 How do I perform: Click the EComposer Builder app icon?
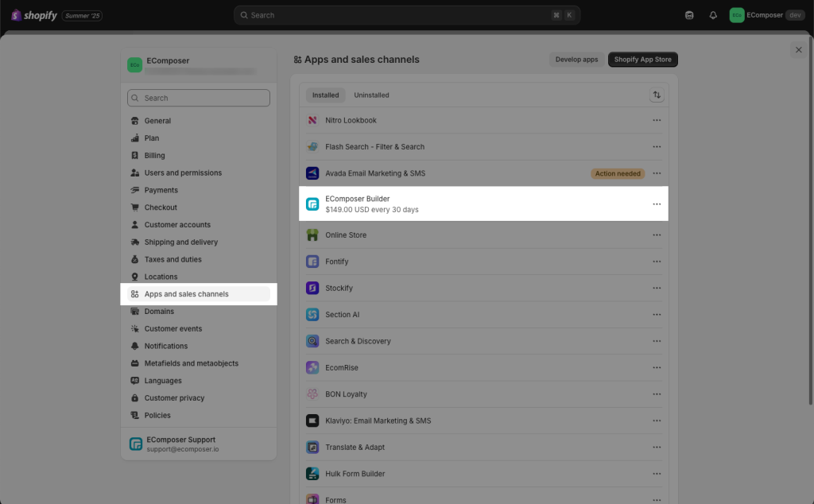pos(312,204)
